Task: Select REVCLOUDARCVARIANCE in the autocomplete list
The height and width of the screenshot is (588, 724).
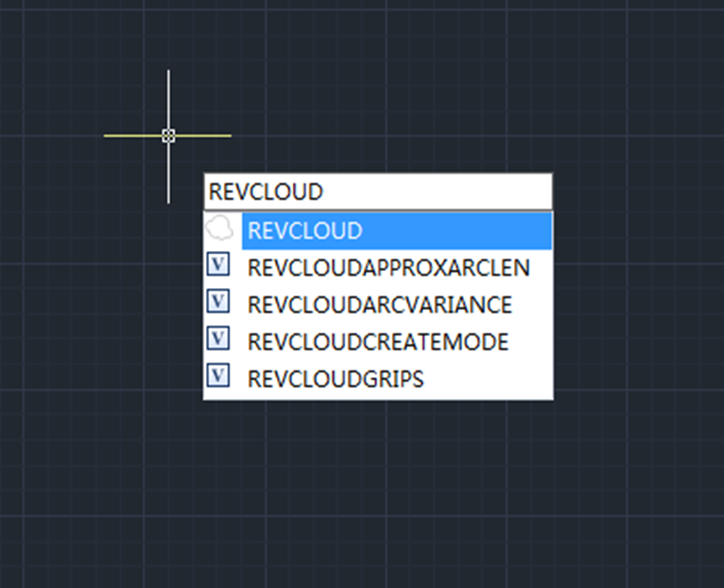Action: pos(378,303)
